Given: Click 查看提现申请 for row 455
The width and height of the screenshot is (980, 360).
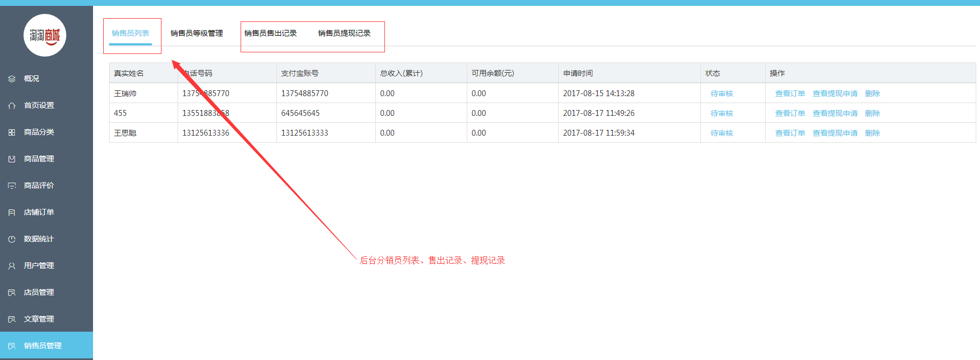Looking at the screenshot, I should pyautogui.click(x=835, y=113).
